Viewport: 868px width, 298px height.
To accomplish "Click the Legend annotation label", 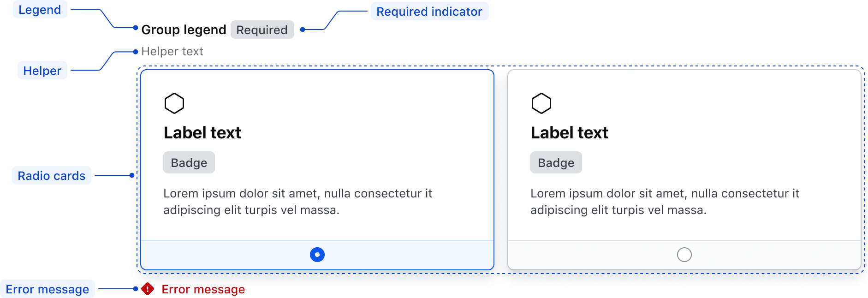I will click(40, 10).
